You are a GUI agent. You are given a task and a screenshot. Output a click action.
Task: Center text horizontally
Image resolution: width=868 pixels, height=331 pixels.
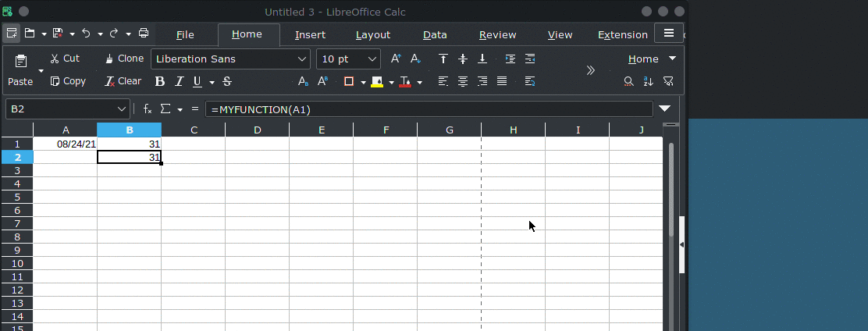click(463, 81)
